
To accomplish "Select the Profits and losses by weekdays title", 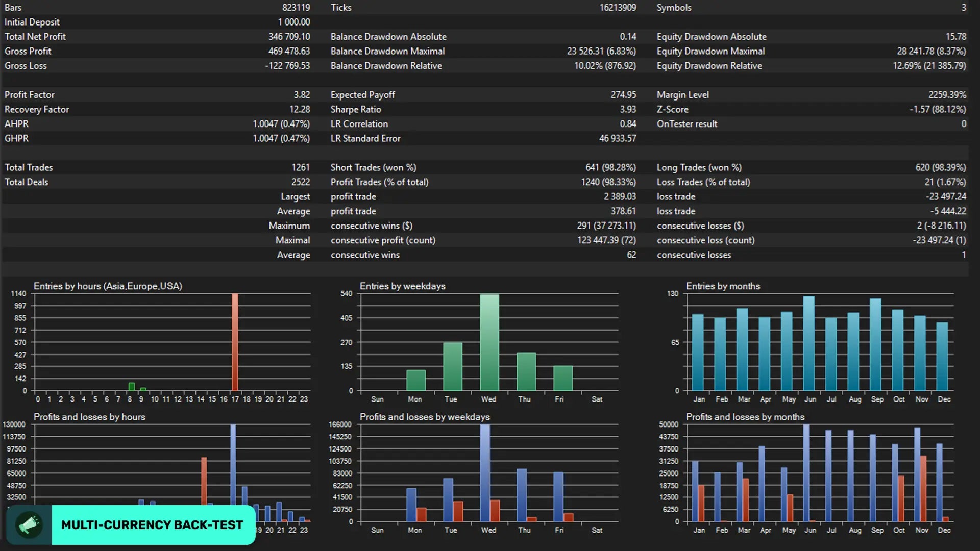I will [425, 417].
